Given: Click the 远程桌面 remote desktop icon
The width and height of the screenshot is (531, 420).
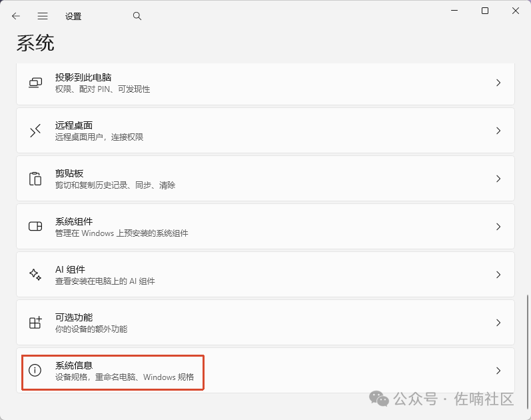Looking at the screenshot, I should (x=35, y=131).
